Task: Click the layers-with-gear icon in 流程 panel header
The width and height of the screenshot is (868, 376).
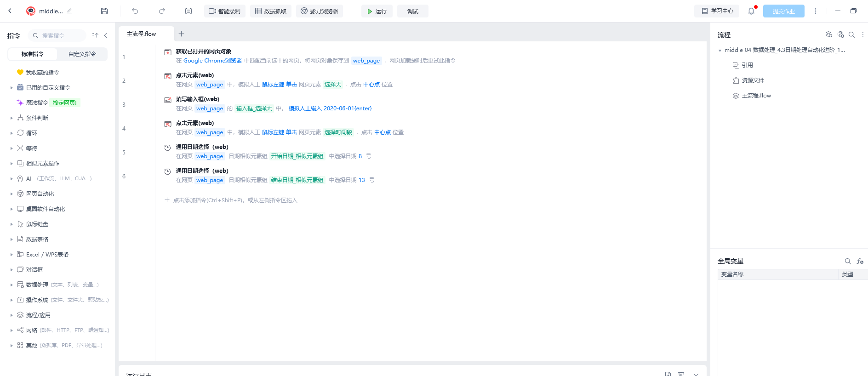Action: 829,34
